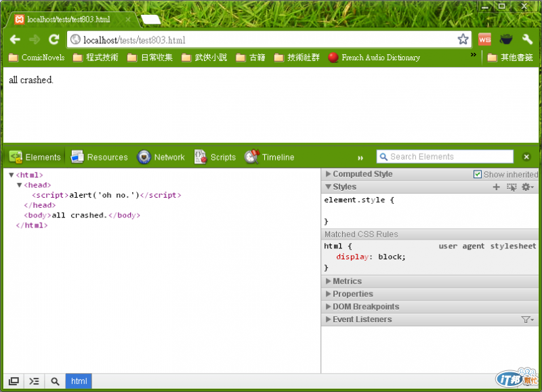Image resolution: width=542 pixels, height=392 pixels.
Task: Show hidden bookmarks with the chevron
Action: point(473,55)
